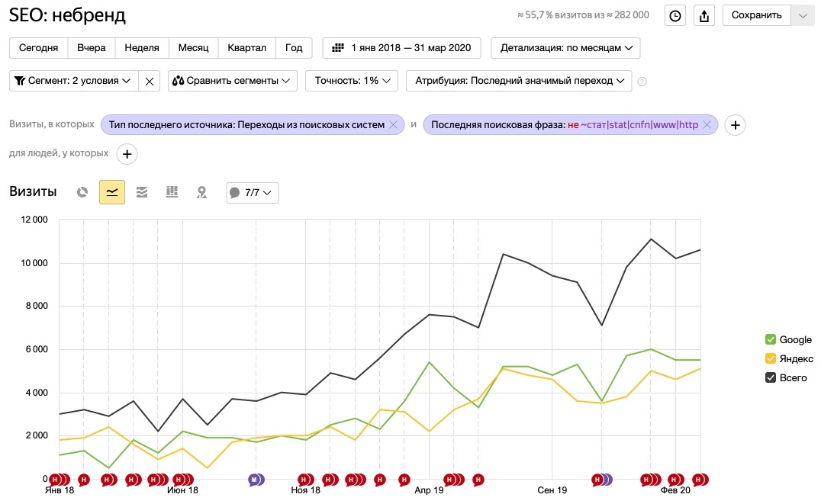Image resolution: width=821 pixels, height=504 pixels.
Task: Clear segment with the X button
Action: 150,81
